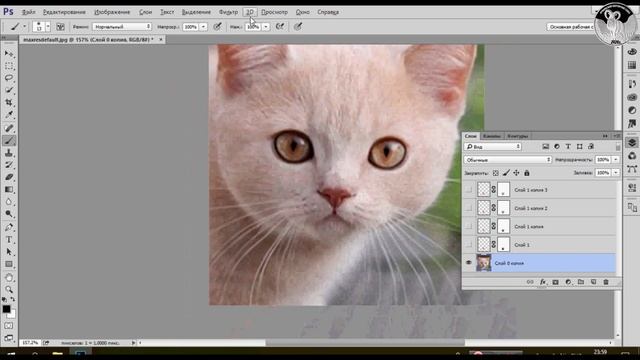The width and height of the screenshot is (640, 360).
Task: Click the background color swatch
Action: coord(12,314)
